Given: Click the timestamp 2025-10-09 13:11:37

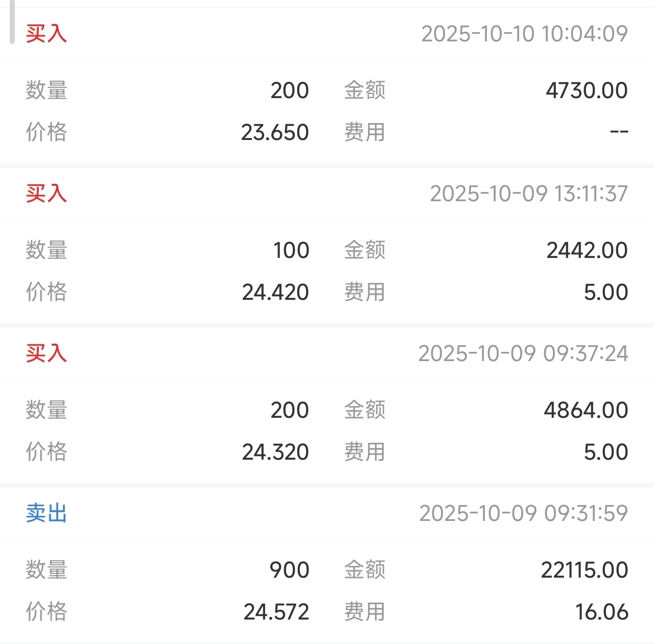Looking at the screenshot, I should tap(529, 194).
